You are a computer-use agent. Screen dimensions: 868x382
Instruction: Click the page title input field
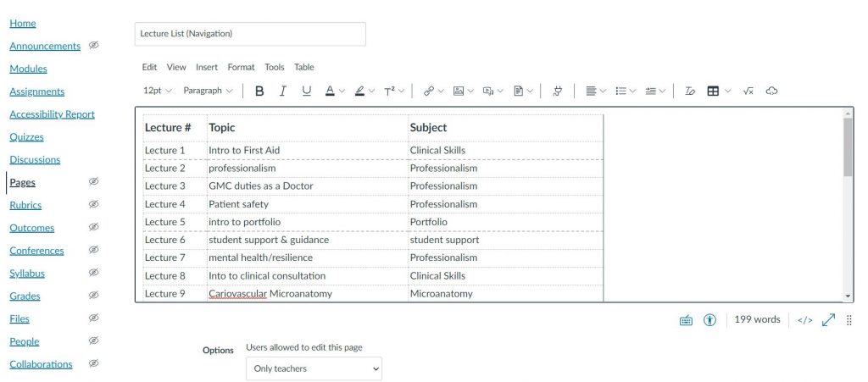250,34
